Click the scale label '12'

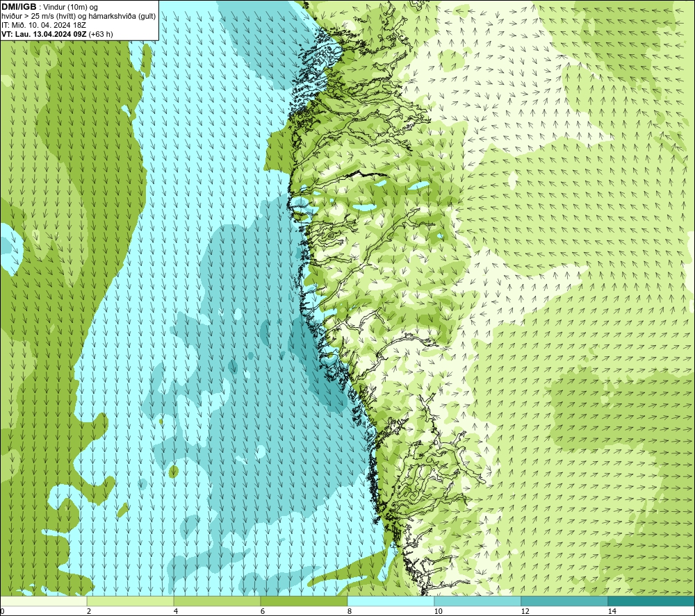tap(525, 611)
